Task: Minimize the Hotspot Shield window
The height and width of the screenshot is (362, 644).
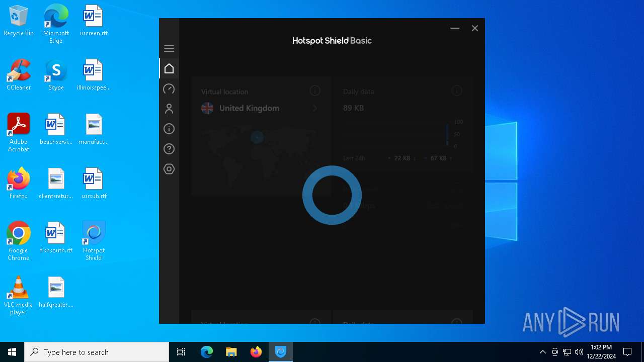Action: coord(455,28)
